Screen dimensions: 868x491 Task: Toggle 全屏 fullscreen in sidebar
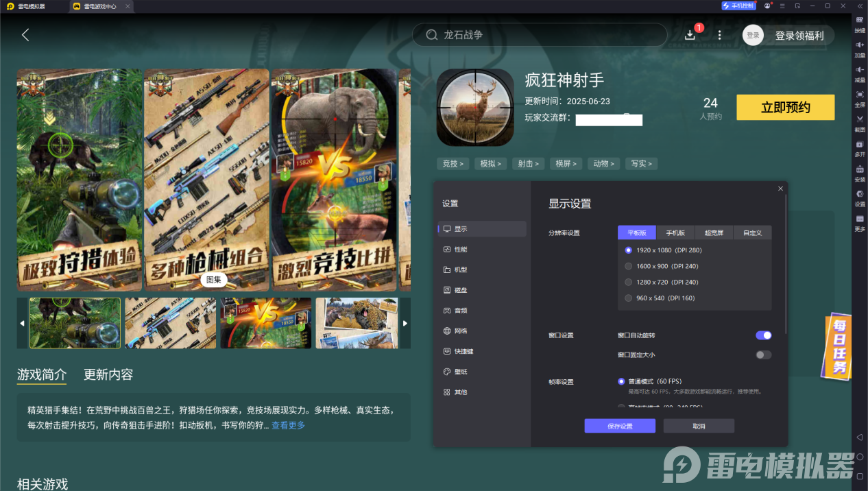(860, 98)
